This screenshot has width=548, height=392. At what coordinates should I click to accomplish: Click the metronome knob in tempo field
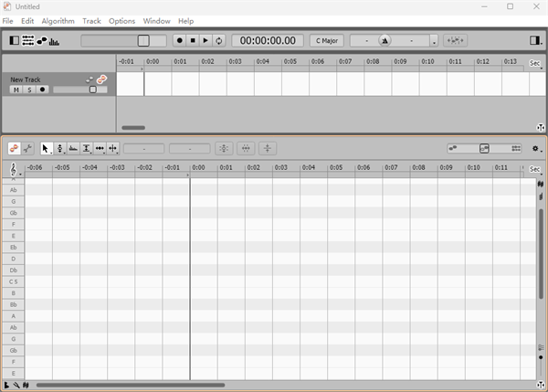385,40
